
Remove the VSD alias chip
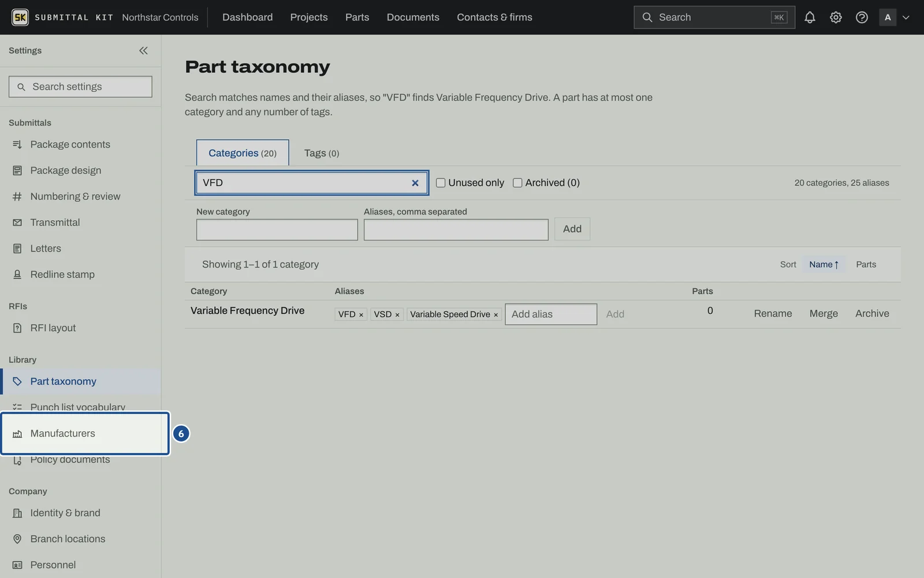(x=397, y=315)
